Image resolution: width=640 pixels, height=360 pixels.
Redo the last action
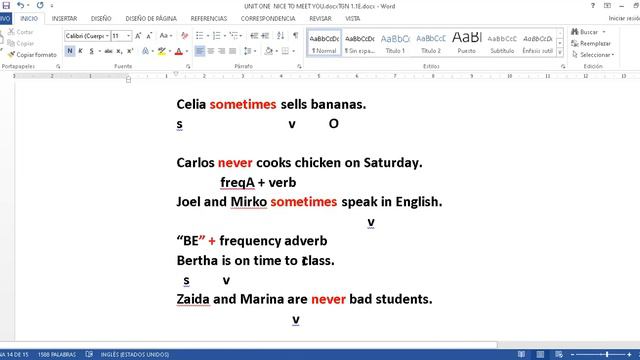pos(40,6)
